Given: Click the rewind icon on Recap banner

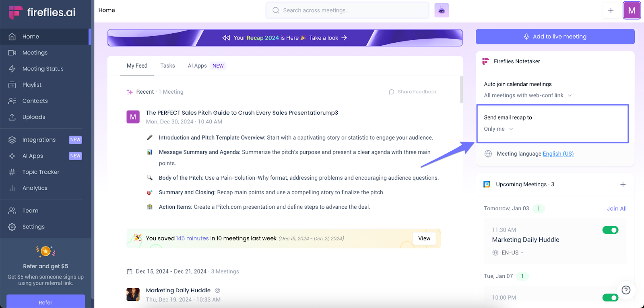Looking at the screenshot, I should pyautogui.click(x=226, y=38).
